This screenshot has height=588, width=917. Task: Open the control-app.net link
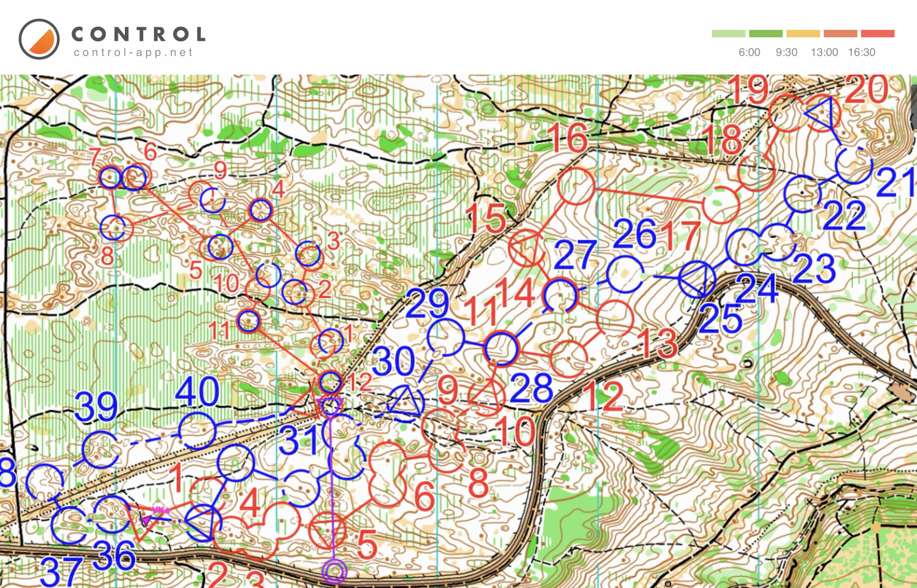[133, 53]
